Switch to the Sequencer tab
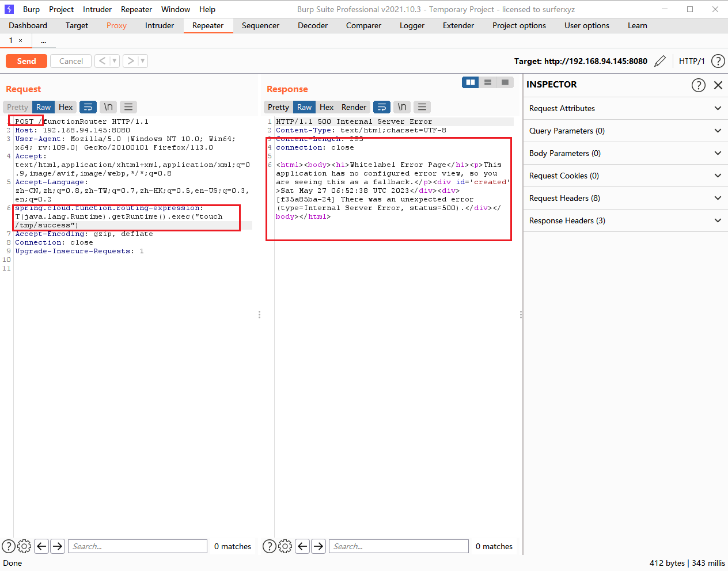 pyautogui.click(x=260, y=25)
